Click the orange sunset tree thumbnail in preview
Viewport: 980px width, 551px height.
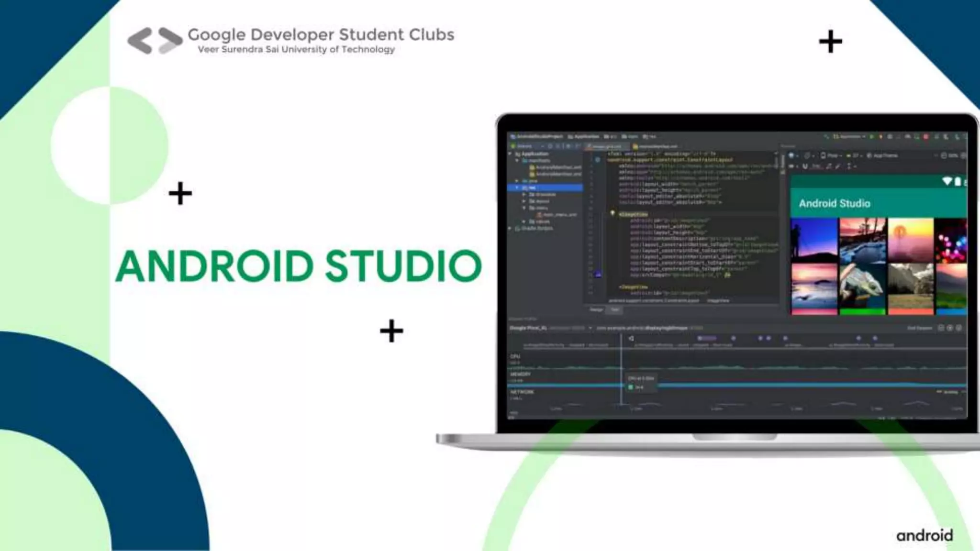tap(911, 240)
